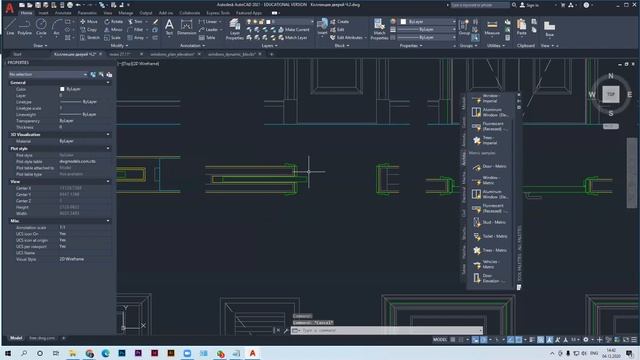Insert a Table annotation
640x360 pixels.
(207, 38)
